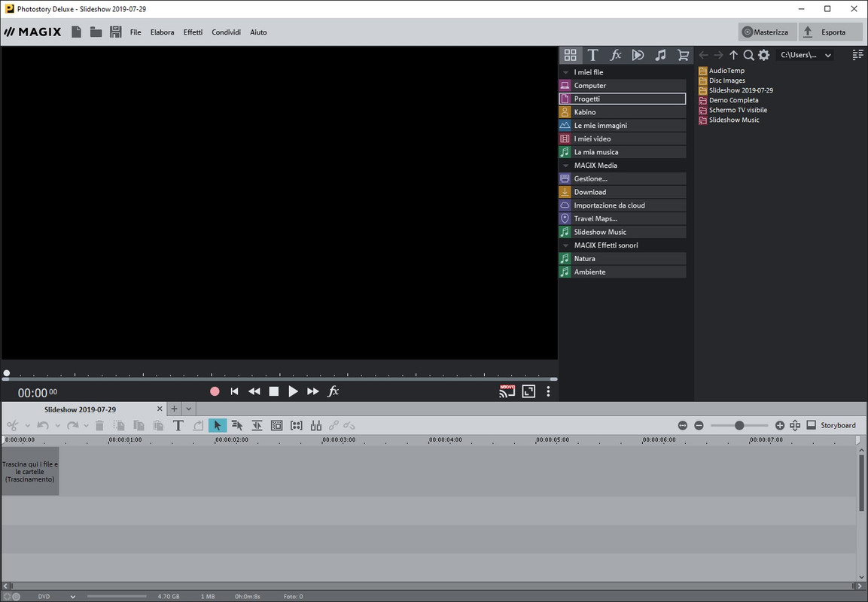Click the timeline zoom slider handle
Screen dimensions: 868x602
739,425
